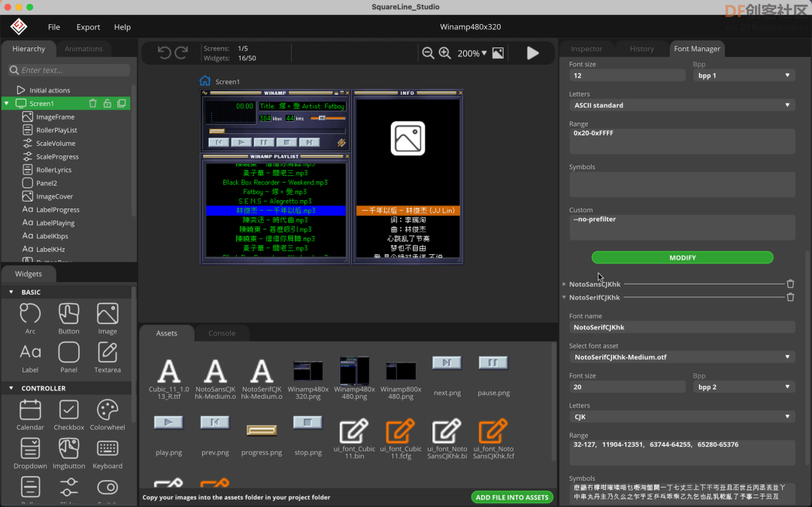The image size is (812, 507).
Task: Delete the NotoSerifCJKhk font entry
Action: point(790,297)
